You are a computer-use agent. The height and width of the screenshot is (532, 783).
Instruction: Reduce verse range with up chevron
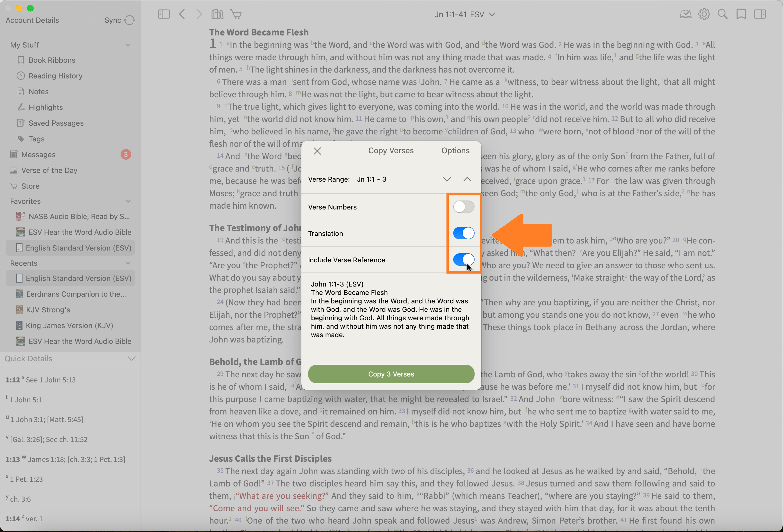[467, 179]
